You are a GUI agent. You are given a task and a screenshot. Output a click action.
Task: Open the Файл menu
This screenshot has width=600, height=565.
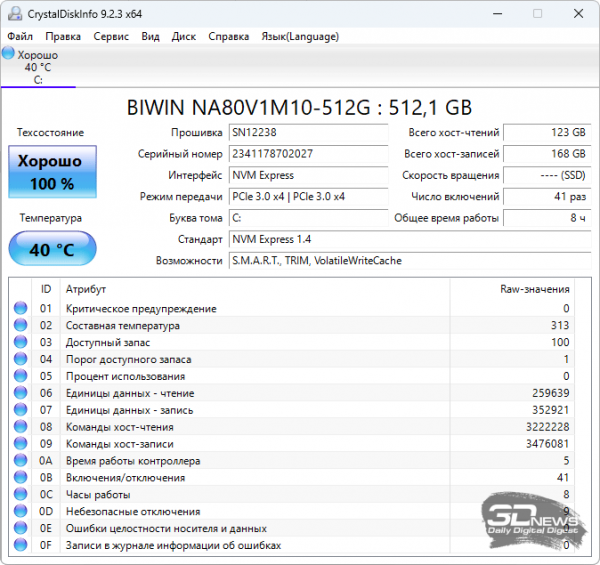20,37
